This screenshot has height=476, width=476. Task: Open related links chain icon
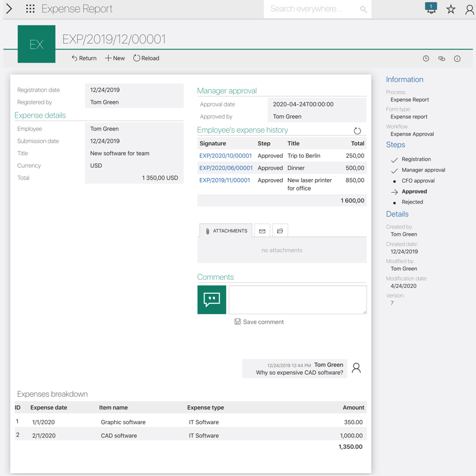[441, 58]
